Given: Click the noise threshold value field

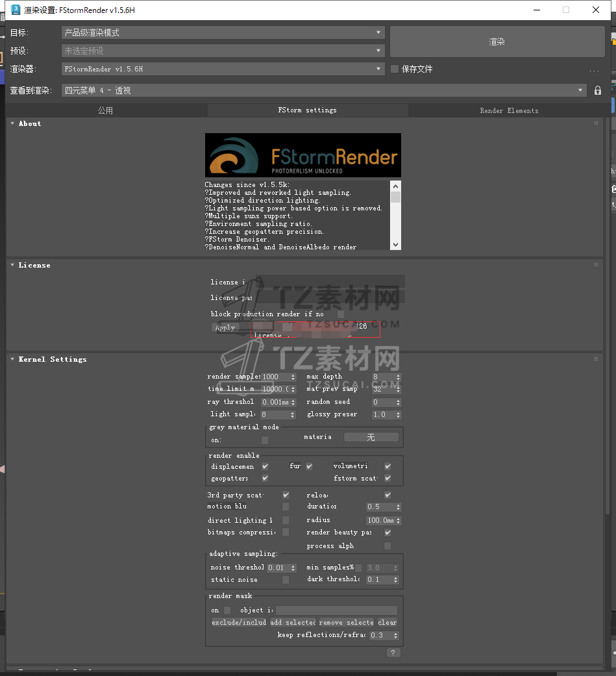Looking at the screenshot, I should pyautogui.click(x=278, y=568).
